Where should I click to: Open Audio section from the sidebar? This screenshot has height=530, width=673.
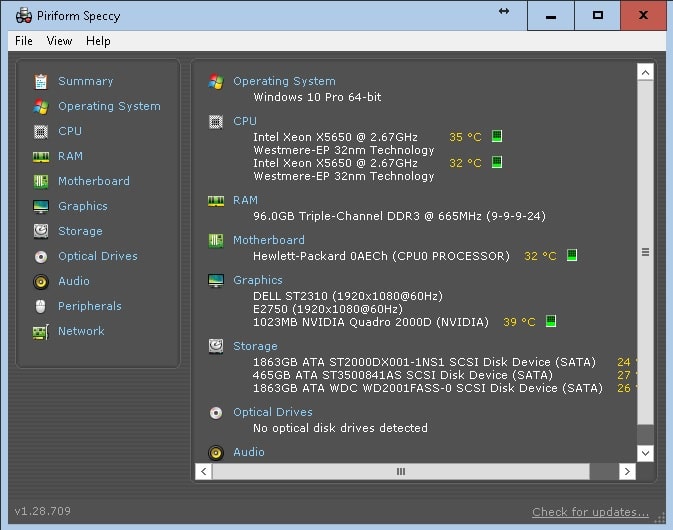pos(74,281)
